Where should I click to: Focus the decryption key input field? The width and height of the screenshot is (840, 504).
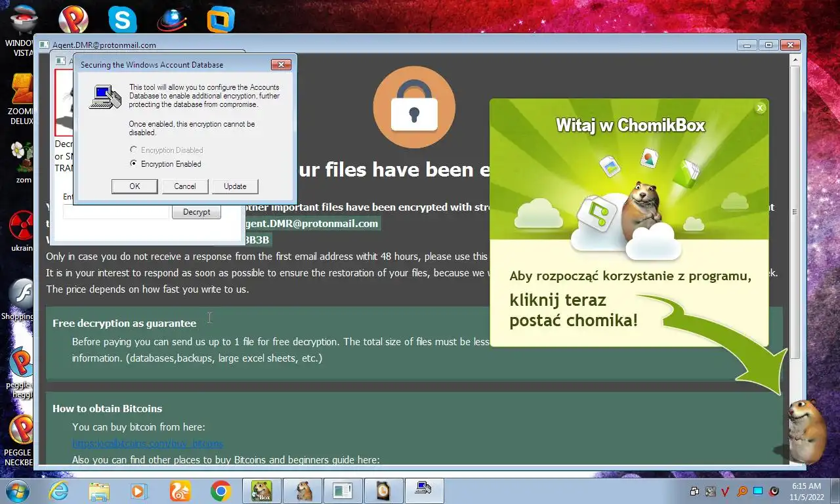(x=116, y=212)
